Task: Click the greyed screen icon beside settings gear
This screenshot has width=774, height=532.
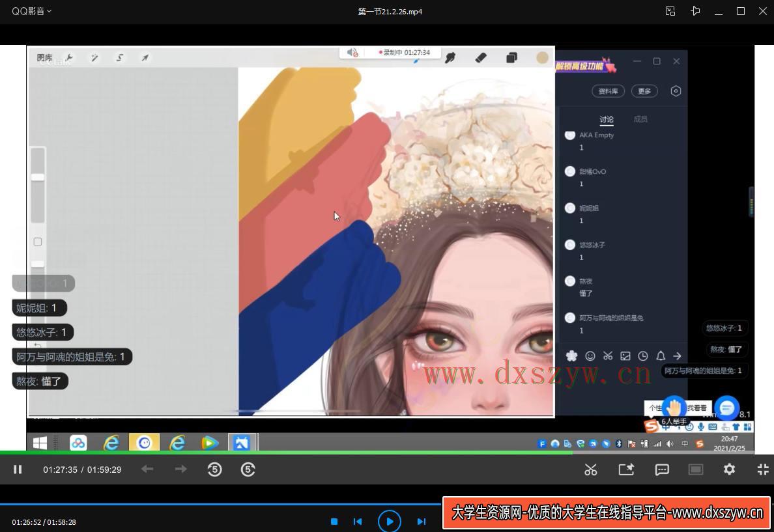Action: [x=696, y=469]
